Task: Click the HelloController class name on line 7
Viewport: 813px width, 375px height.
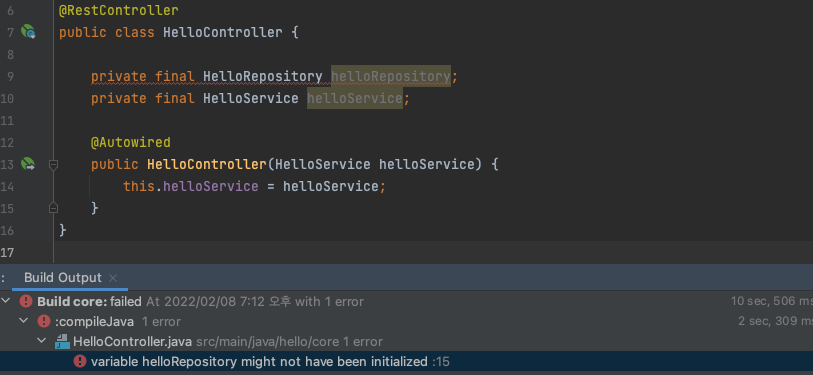Action: pos(223,32)
